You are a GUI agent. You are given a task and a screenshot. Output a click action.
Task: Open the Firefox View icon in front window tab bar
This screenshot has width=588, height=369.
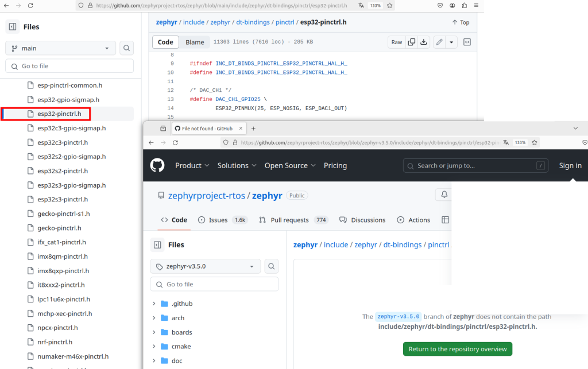tap(163, 129)
